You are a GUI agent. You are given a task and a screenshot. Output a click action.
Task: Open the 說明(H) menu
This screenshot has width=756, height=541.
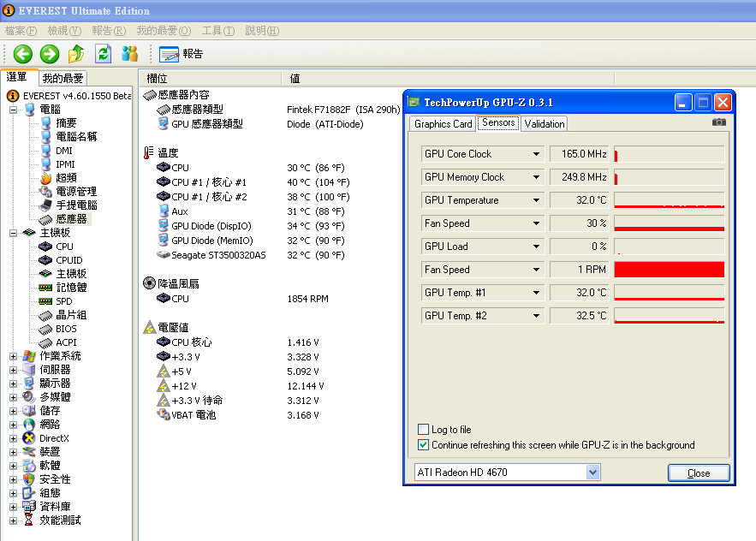[x=262, y=31]
